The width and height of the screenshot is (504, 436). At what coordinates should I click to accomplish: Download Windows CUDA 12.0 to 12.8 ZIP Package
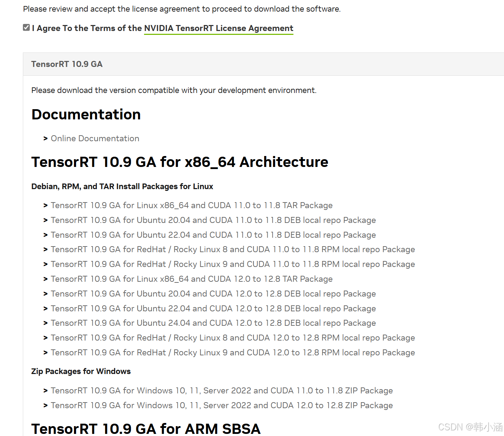222,405
